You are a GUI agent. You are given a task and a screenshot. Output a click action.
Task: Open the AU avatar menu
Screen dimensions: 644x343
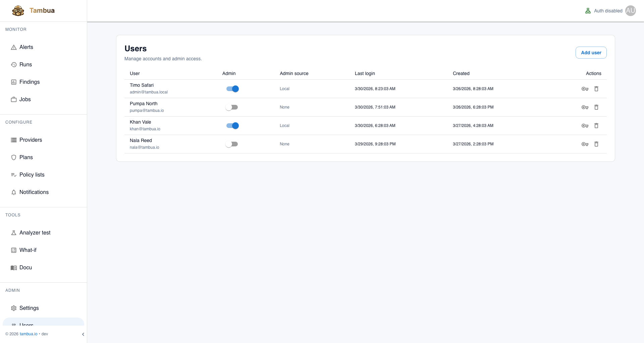[x=631, y=10]
